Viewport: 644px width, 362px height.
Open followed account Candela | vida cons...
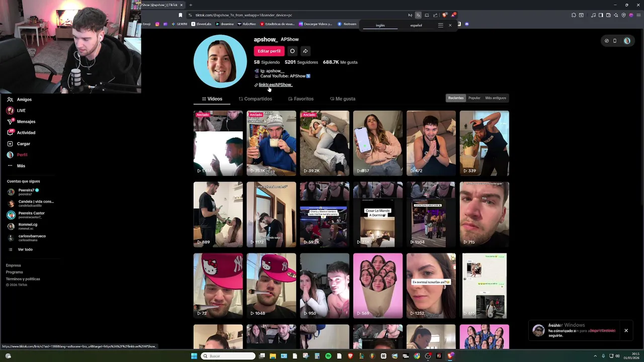tap(30, 203)
